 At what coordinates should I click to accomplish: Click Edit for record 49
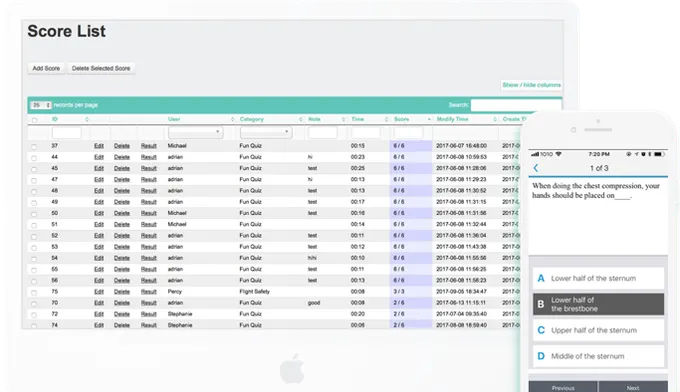[x=99, y=202]
